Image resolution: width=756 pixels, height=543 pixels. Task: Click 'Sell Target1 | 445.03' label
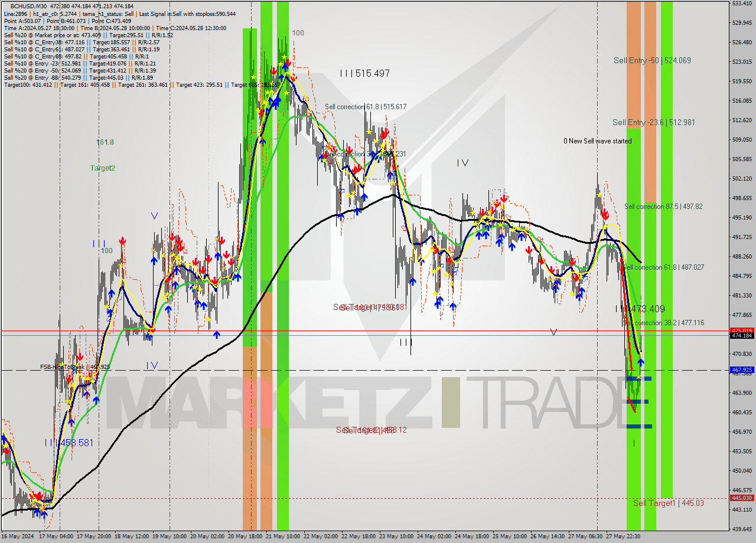click(669, 503)
